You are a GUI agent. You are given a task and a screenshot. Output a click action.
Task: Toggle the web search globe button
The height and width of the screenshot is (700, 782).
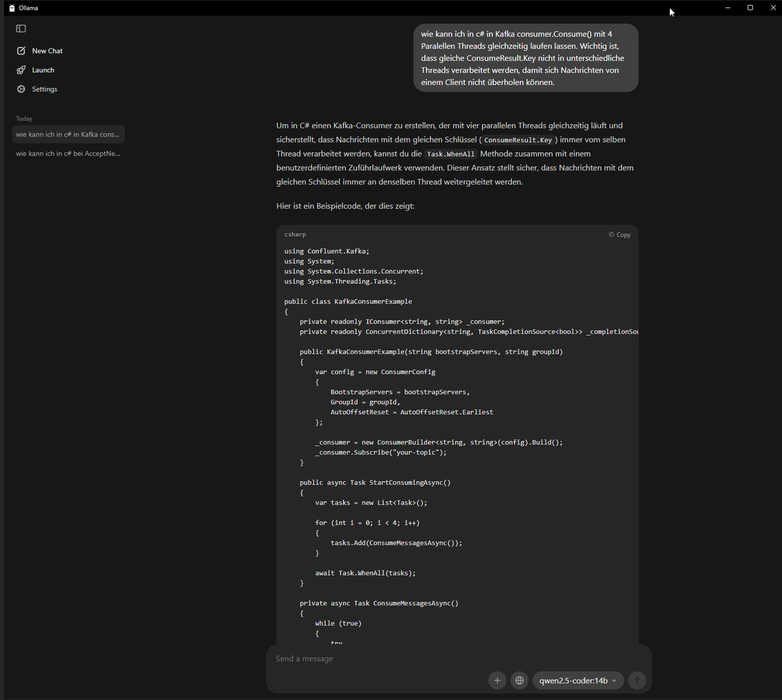(519, 680)
